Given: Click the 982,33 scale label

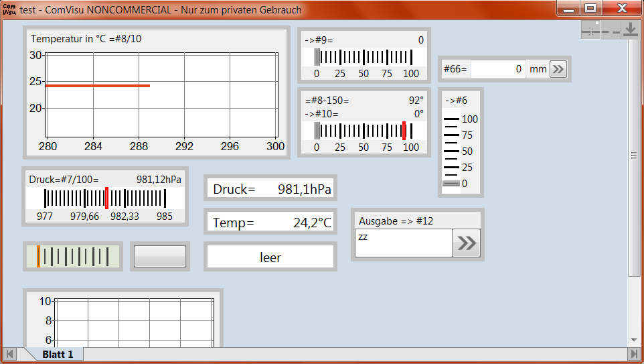Looking at the screenshot, I should tap(125, 217).
